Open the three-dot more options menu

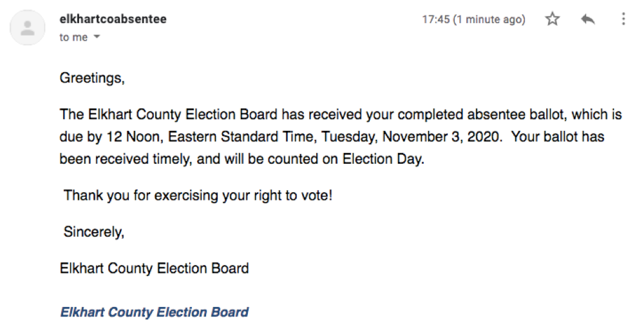[623, 19]
